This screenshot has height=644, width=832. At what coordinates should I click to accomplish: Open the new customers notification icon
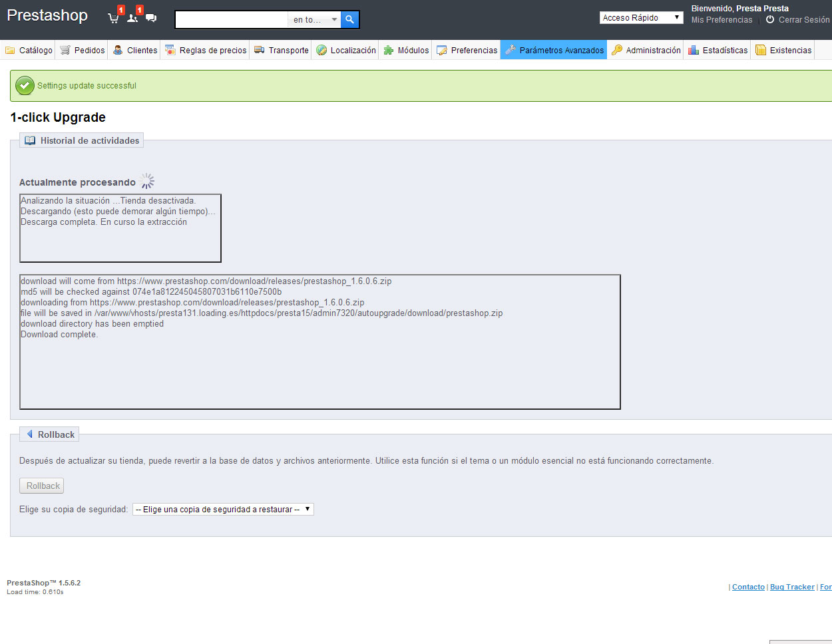132,17
